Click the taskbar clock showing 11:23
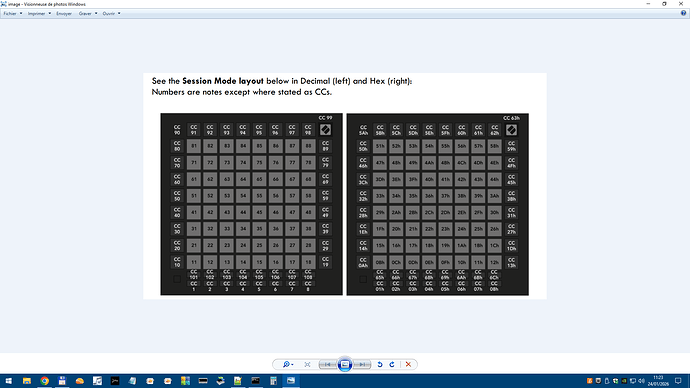 click(658, 381)
